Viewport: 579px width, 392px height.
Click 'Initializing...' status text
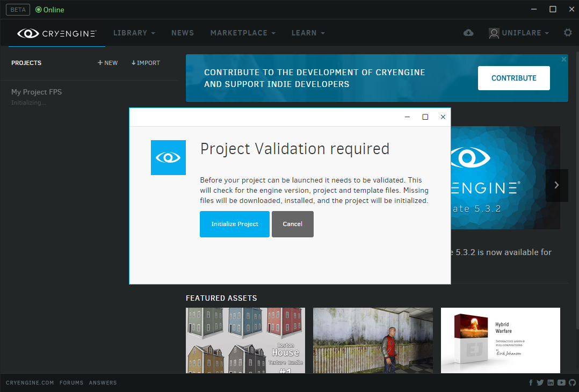pyautogui.click(x=29, y=103)
